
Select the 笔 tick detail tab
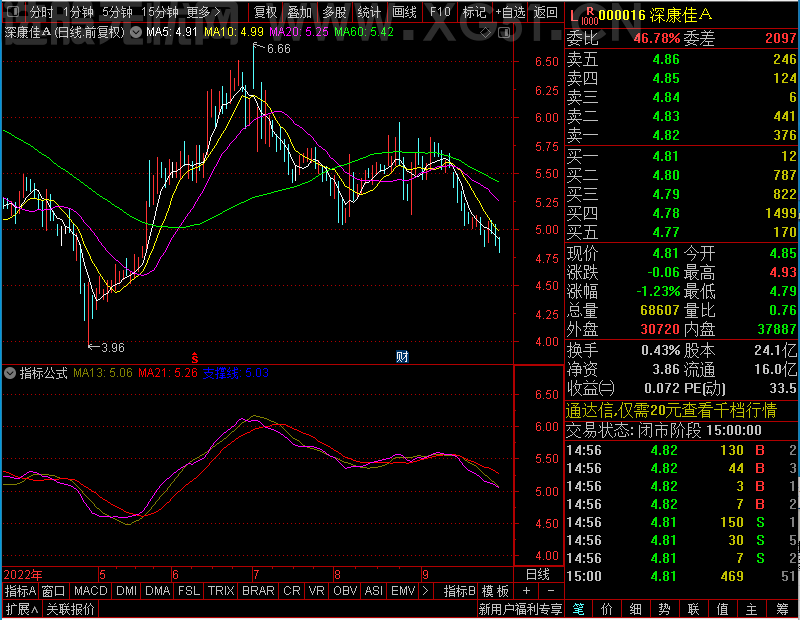(578, 609)
